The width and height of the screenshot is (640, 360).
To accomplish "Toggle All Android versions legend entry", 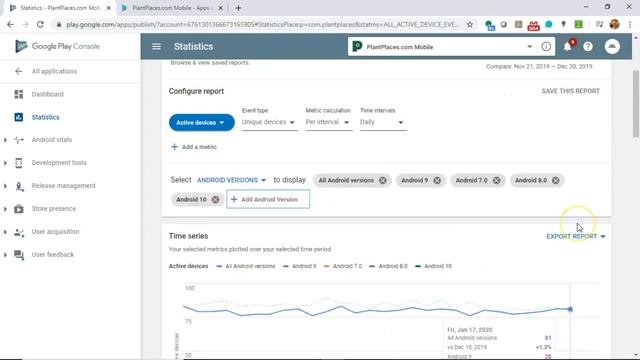I will [x=246, y=266].
